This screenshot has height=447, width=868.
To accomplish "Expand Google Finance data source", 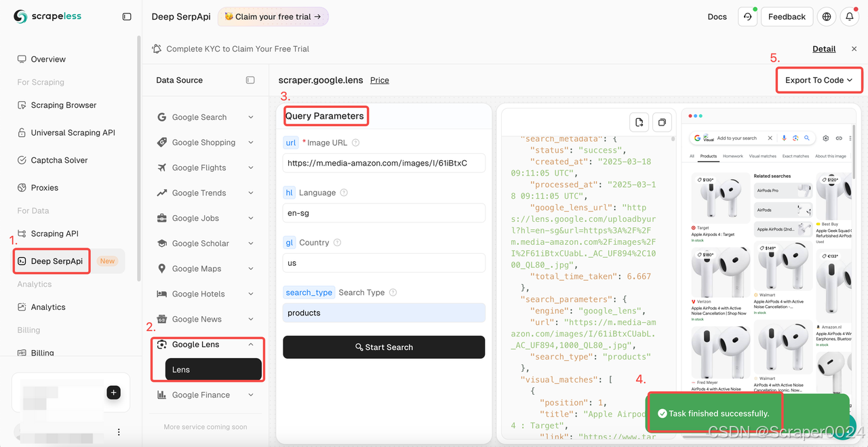I will pos(205,395).
